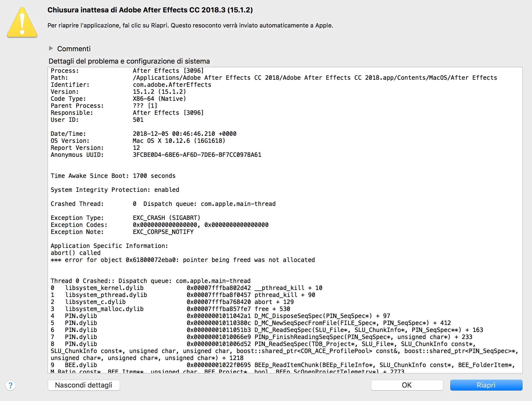
Task: Click the crash dialog title text
Action: tap(150, 10)
